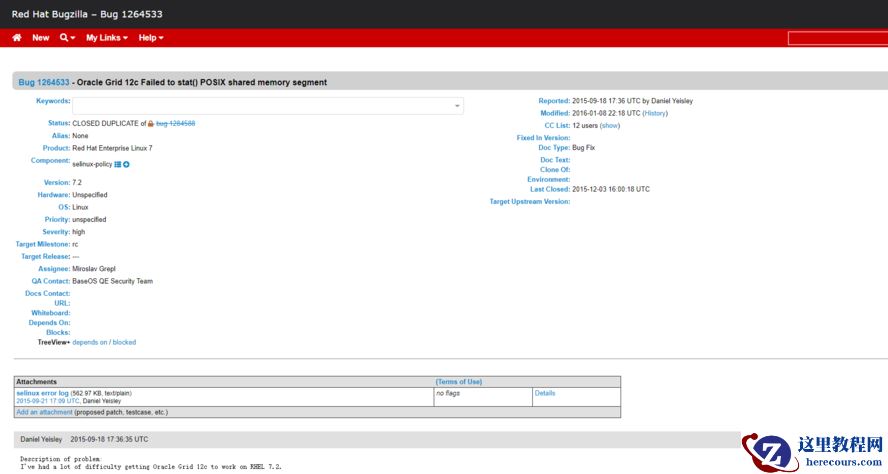This screenshot has width=888, height=474.
Task: Open the Bug 1264533 title link
Action: (x=44, y=82)
